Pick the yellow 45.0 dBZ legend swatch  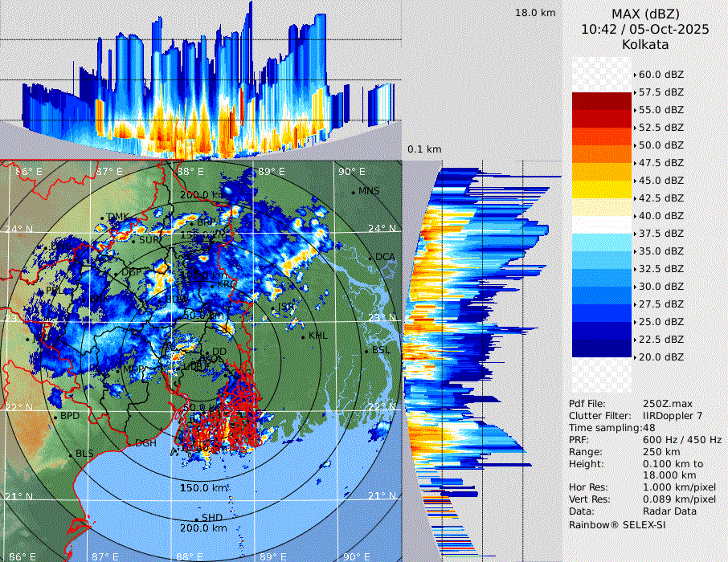click(x=602, y=189)
